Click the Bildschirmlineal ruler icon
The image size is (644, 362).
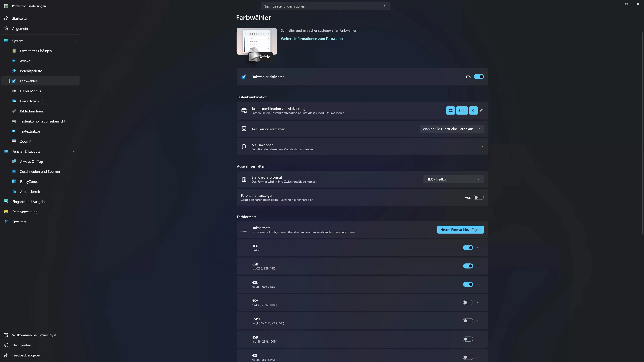[14, 111]
